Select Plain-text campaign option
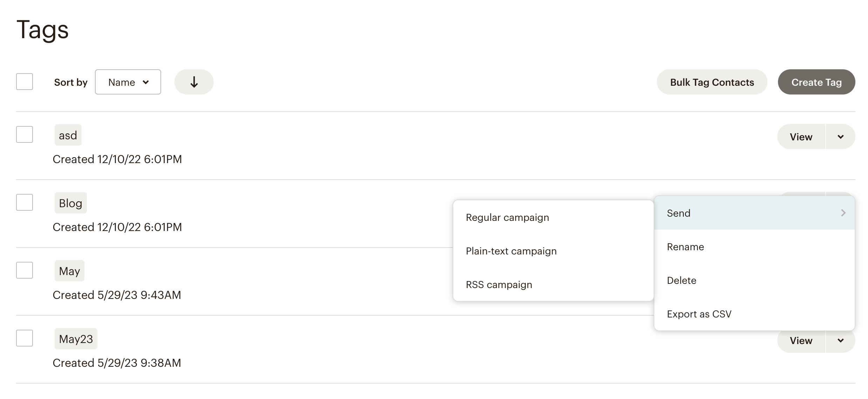The image size is (868, 399). pos(511,251)
